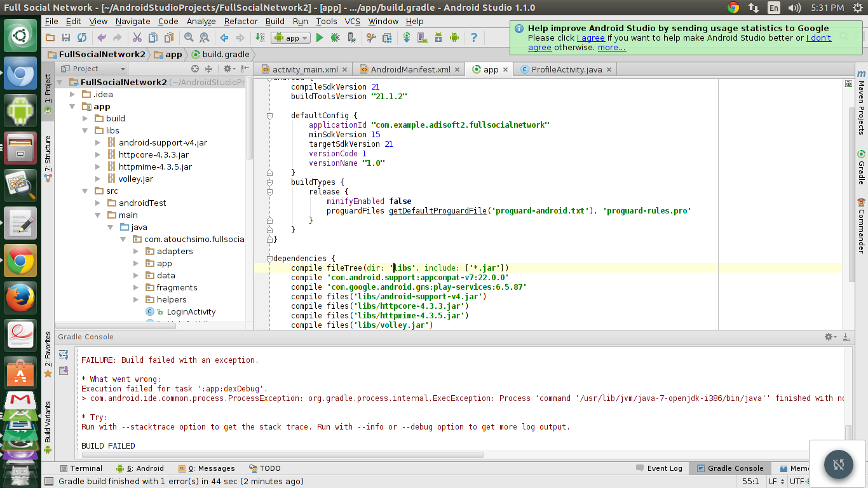Click the Back navigation arrow
Screen dimensions: 868x488
224,38
